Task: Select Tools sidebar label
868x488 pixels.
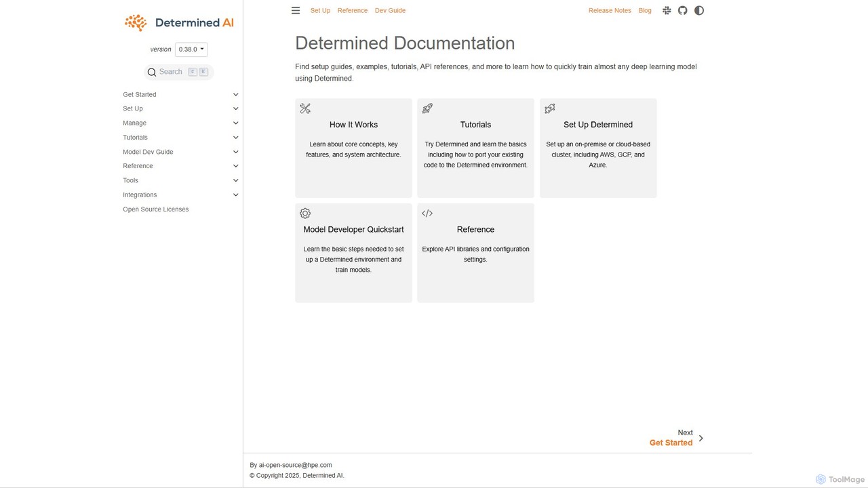Action: point(130,180)
